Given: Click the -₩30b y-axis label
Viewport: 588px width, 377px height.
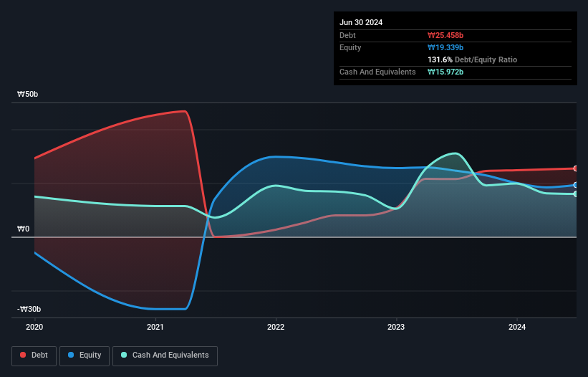Looking at the screenshot, I should [x=29, y=309].
